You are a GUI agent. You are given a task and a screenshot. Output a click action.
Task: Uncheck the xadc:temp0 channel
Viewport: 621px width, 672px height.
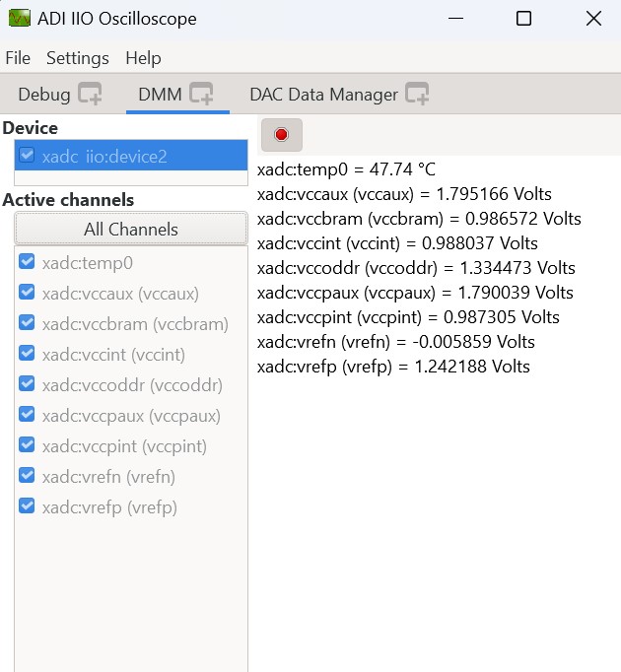(27, 261)
